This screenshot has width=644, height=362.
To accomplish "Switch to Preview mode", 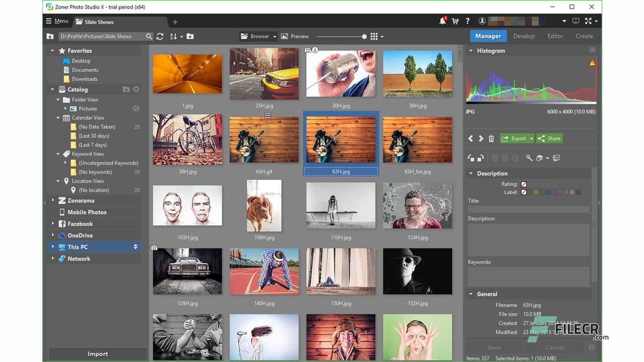I will [x=295, y=36].
